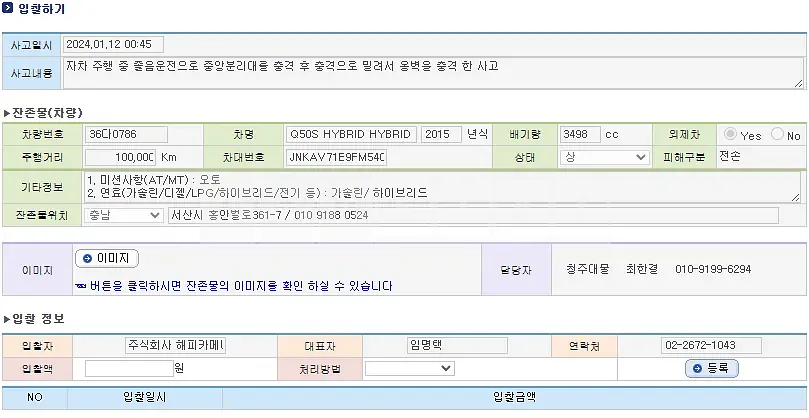Click the 잔존물(차량) section triangle marker

7,113
